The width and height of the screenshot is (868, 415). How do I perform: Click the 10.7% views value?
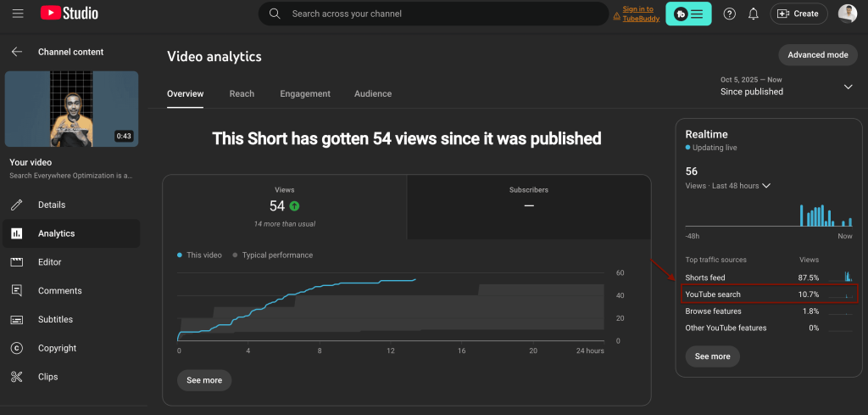[809, 294]
